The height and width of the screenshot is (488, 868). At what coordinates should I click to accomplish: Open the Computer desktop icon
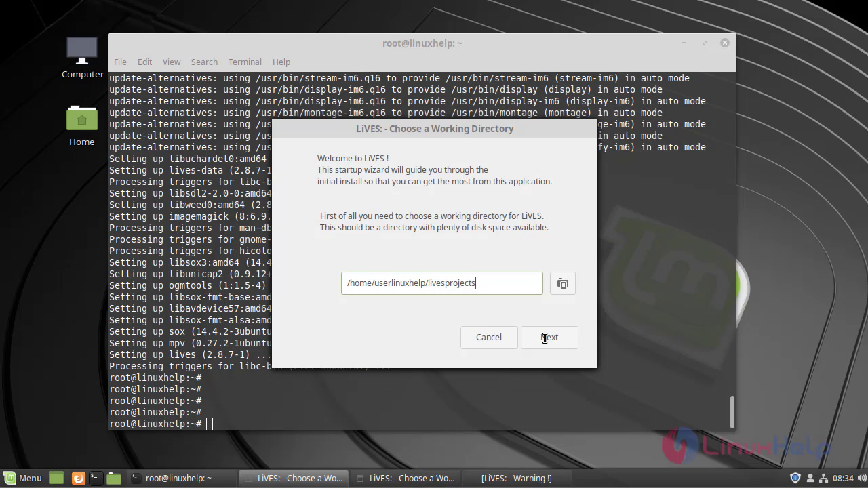click(x=83, y=58)
